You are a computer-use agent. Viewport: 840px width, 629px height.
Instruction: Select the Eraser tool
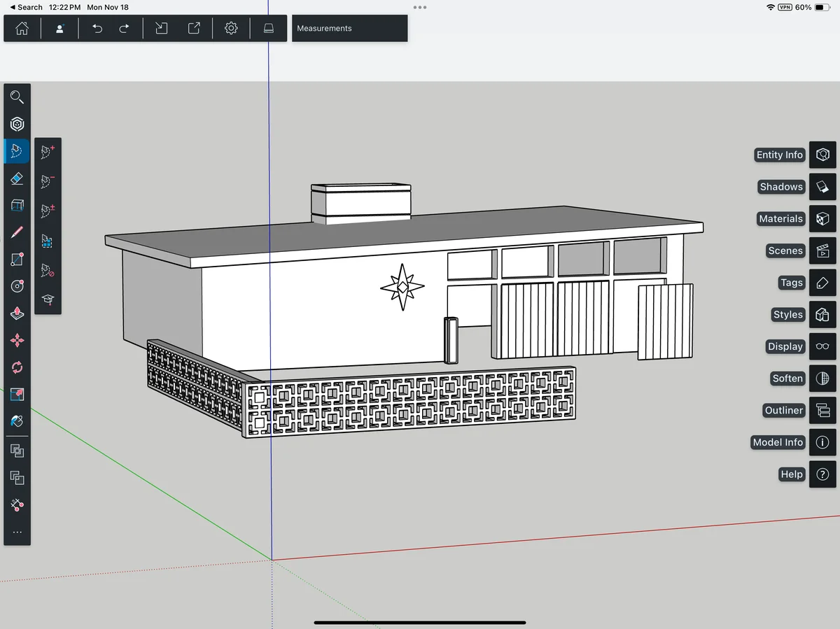(x=17, y=179)
